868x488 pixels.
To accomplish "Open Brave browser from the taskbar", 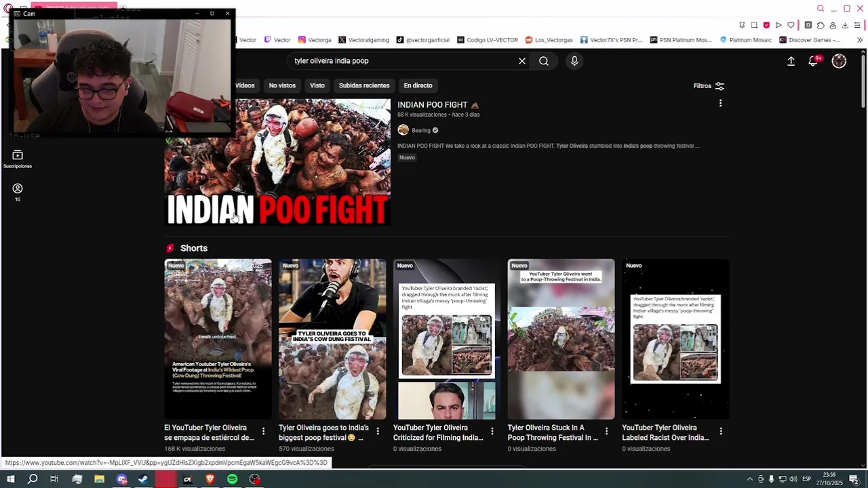I will (210, 479).
